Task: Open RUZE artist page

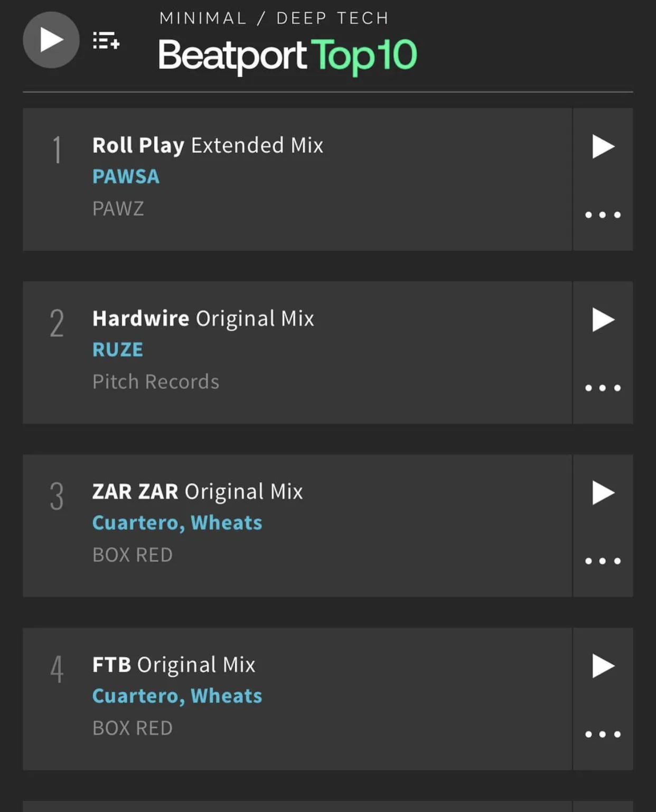Action: (x=118, y=350)
